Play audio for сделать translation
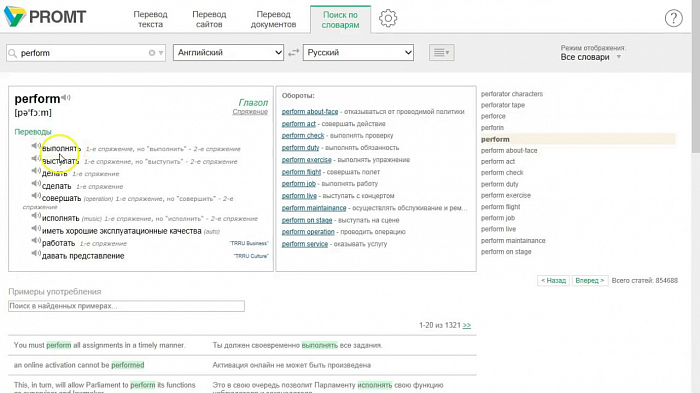 click(x=36, y=184)
